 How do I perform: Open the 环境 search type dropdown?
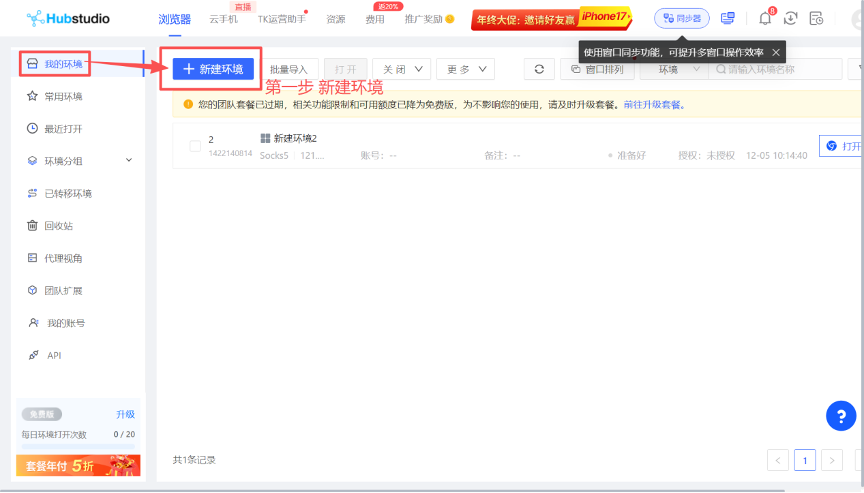(671, 69)
